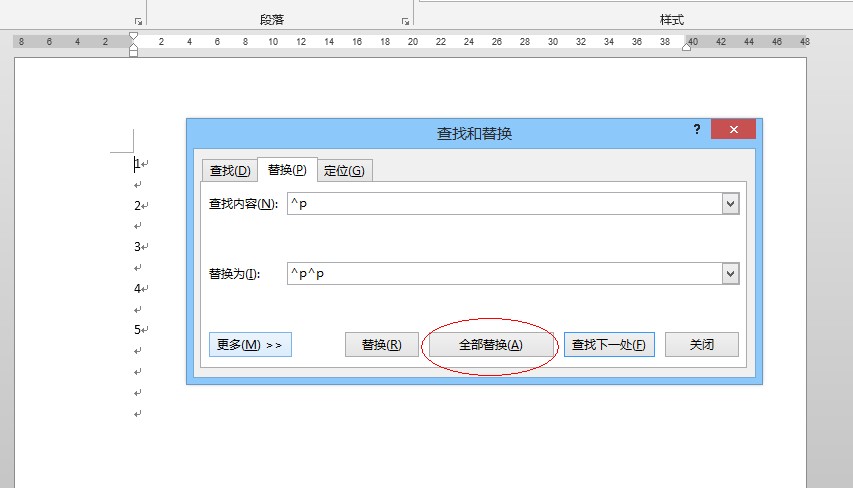This screenshot has width=853, height=488.
Task: Click the 全部替换(A) button
Action: 490,345
